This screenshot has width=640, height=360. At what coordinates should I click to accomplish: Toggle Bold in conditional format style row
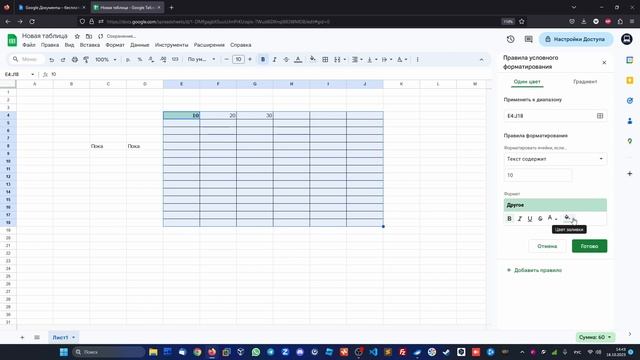(509, 219)
